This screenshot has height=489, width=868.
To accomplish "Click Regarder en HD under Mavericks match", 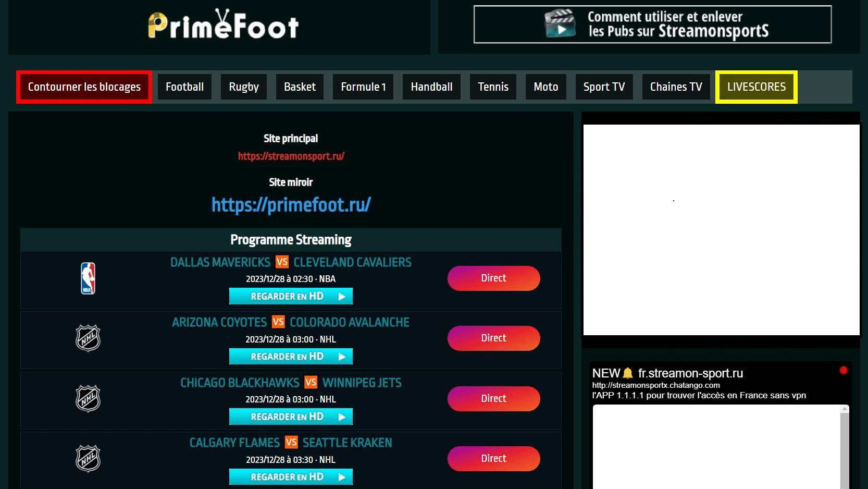I will [291, 296].
